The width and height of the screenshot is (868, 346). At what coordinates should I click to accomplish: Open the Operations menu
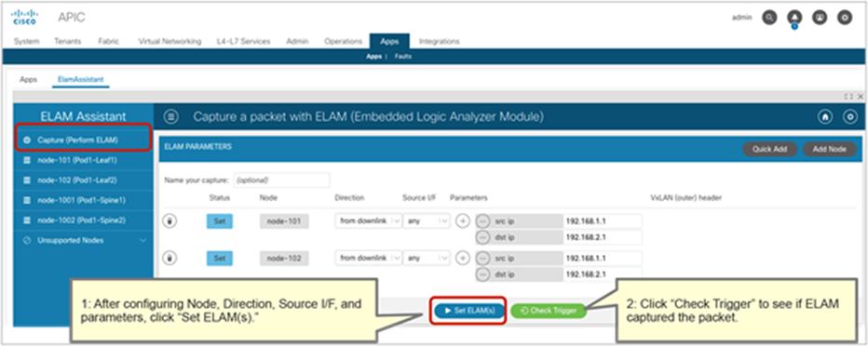[344, 42]
